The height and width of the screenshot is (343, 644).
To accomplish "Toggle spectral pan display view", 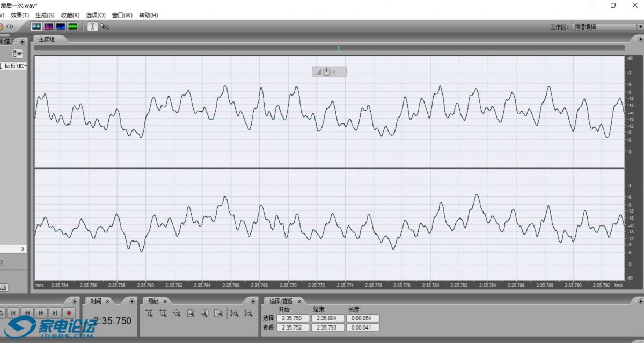I will pyautogui.click(x=61, y=26).
